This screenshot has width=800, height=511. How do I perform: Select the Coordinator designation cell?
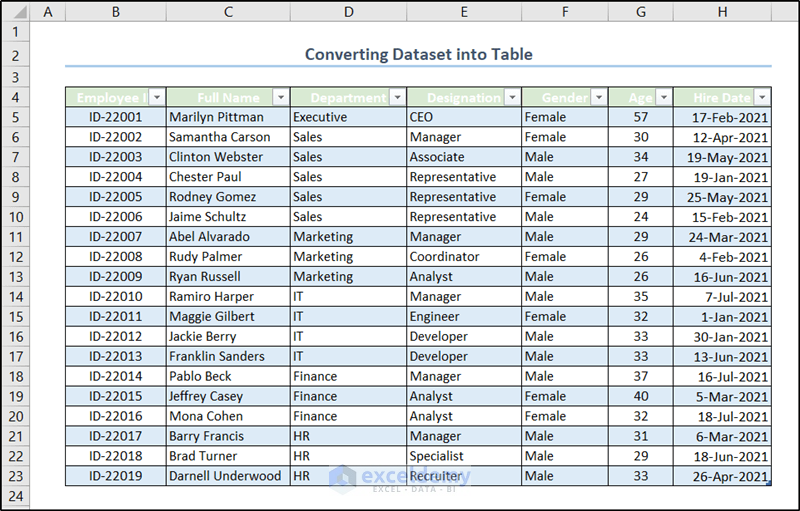464,257
